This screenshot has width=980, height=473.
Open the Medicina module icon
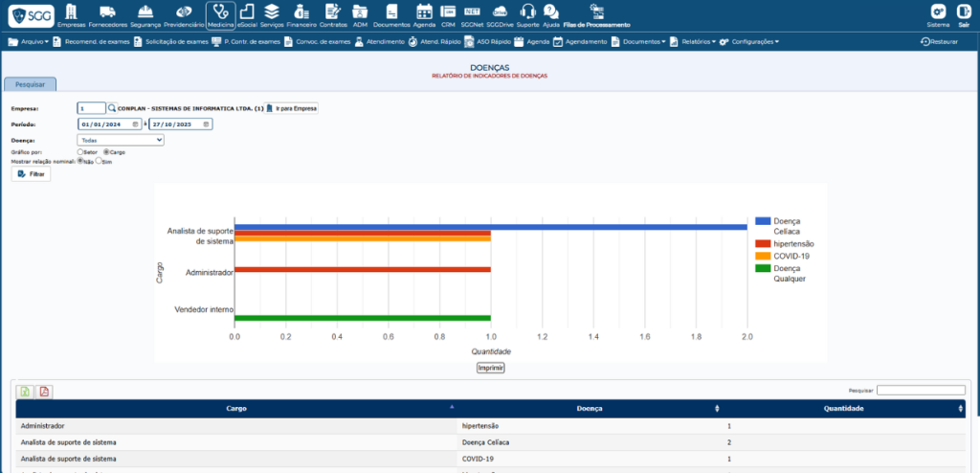pos(220,15)
